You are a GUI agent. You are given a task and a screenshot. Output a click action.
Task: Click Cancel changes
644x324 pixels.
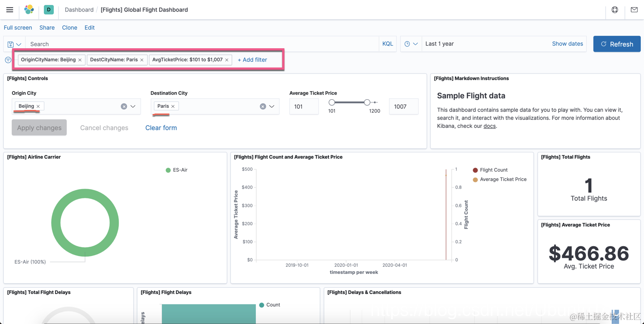point(104,128)
